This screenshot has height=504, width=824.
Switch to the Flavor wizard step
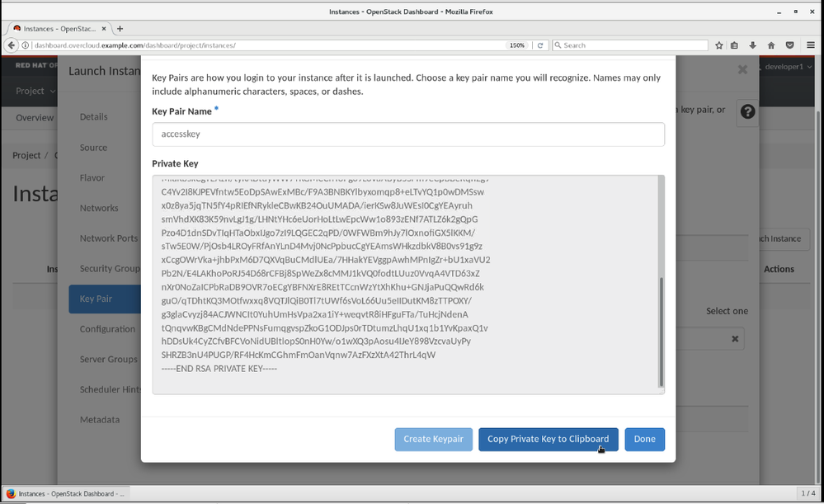(x=92, y=178)
